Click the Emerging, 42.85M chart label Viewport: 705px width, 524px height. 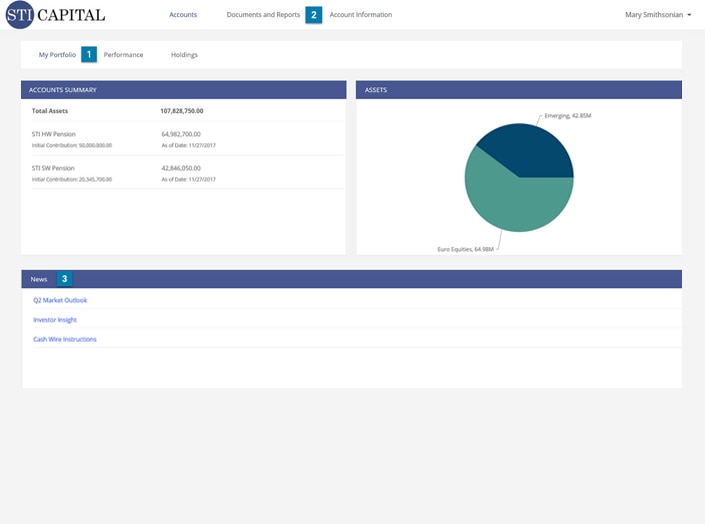coord(567,116)
